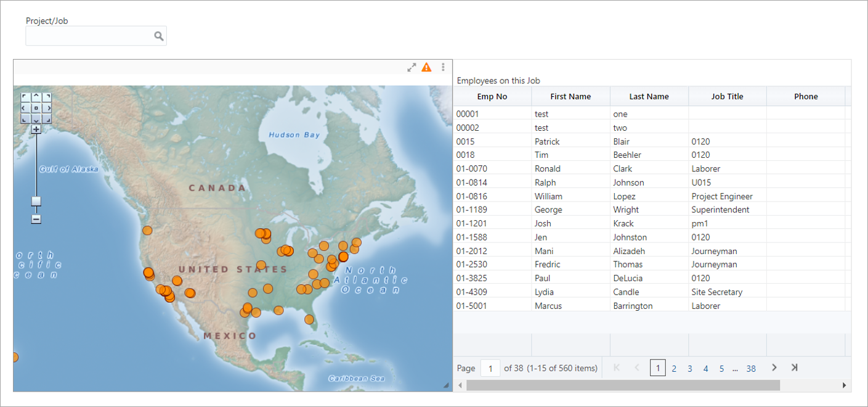This screenshot has height=407, width=868.
Task: Zoom out using the minus button
Action: 36,218
